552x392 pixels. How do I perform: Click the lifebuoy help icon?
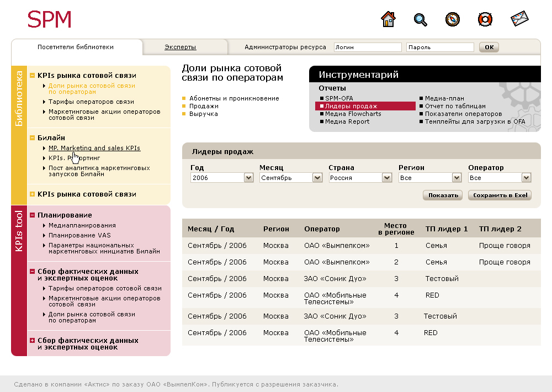pyautogui.click(x=485, y=19)
